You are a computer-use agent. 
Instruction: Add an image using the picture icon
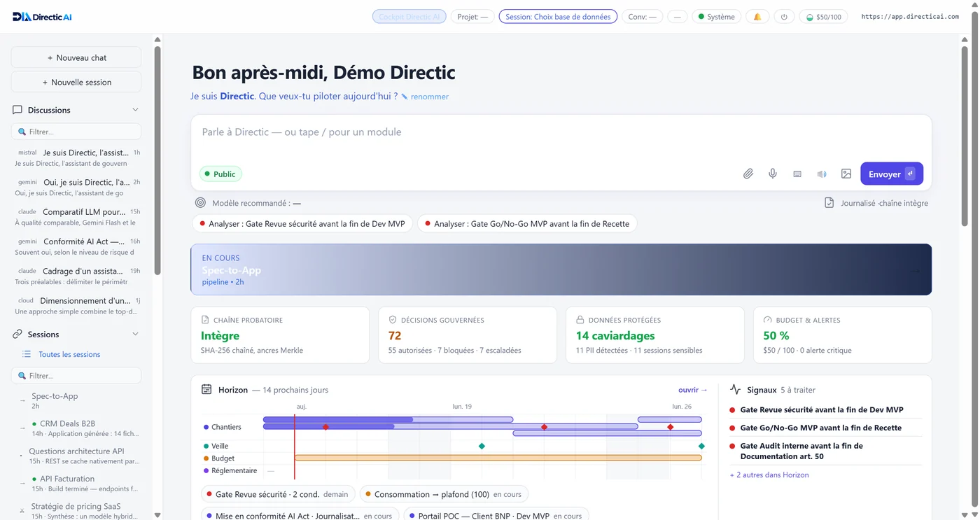(x=846, y=174)
